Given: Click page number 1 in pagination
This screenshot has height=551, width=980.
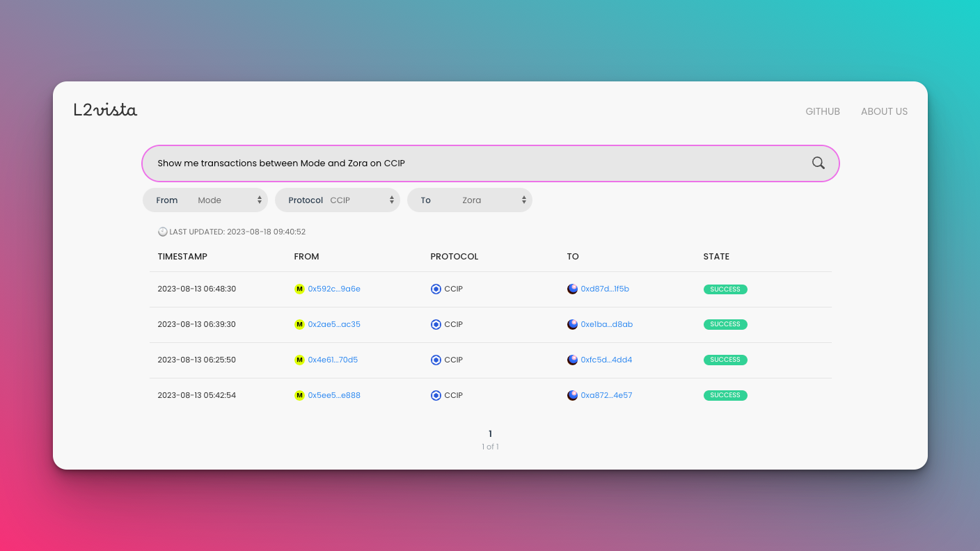Looking at the screenshot, I should tap(490, 433).
